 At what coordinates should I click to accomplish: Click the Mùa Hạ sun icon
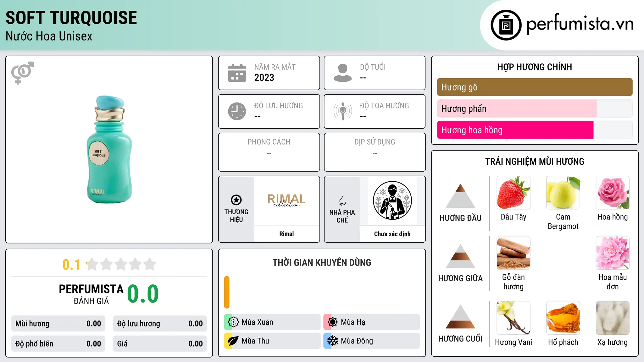click(x=333, y=322)
